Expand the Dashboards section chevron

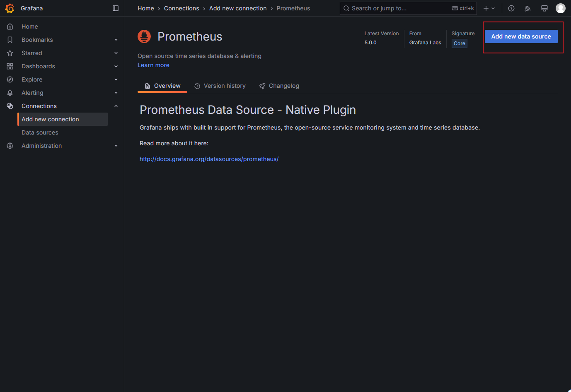coord(116,66)
